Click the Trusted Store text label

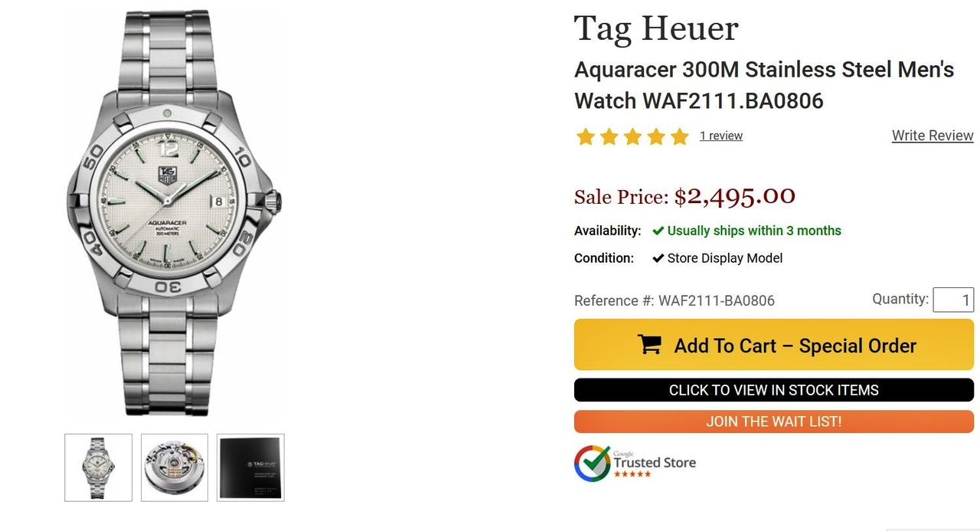pyautogui.click(x=655, y=462)
